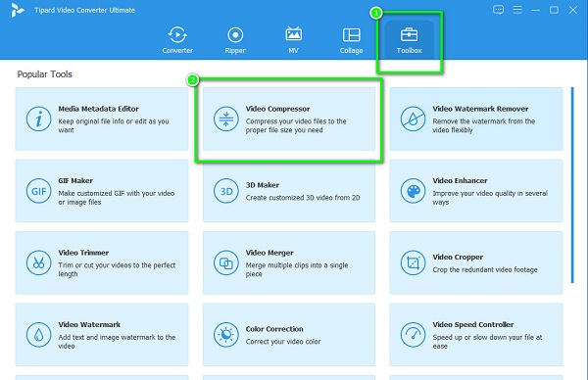Launch the Video Compressor tool

(289, 119)
